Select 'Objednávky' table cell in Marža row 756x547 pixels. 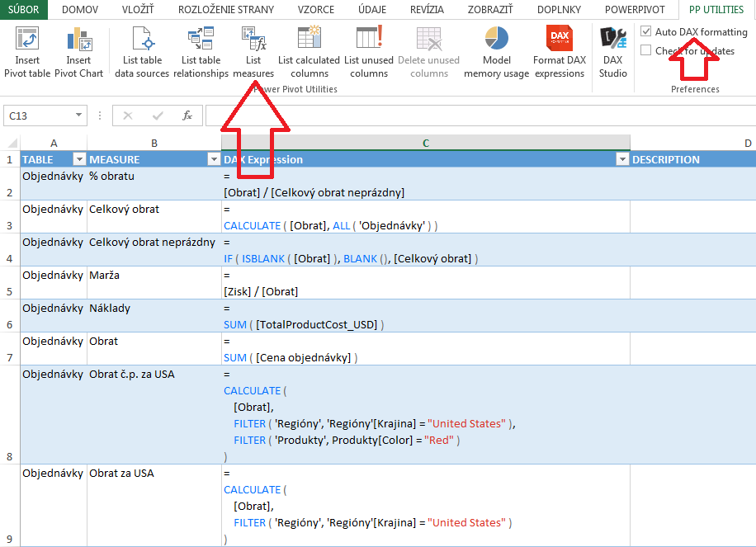(x=54, y=282)
